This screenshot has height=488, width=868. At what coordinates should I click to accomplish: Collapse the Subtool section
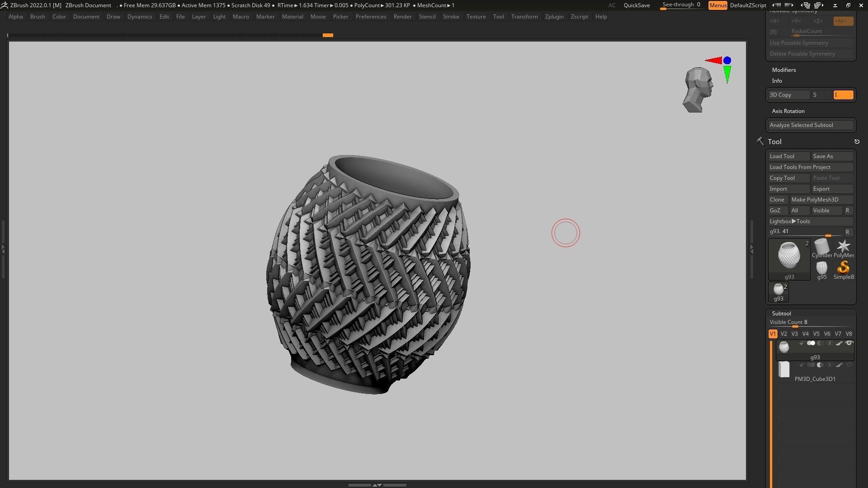[x=781, y=313]
